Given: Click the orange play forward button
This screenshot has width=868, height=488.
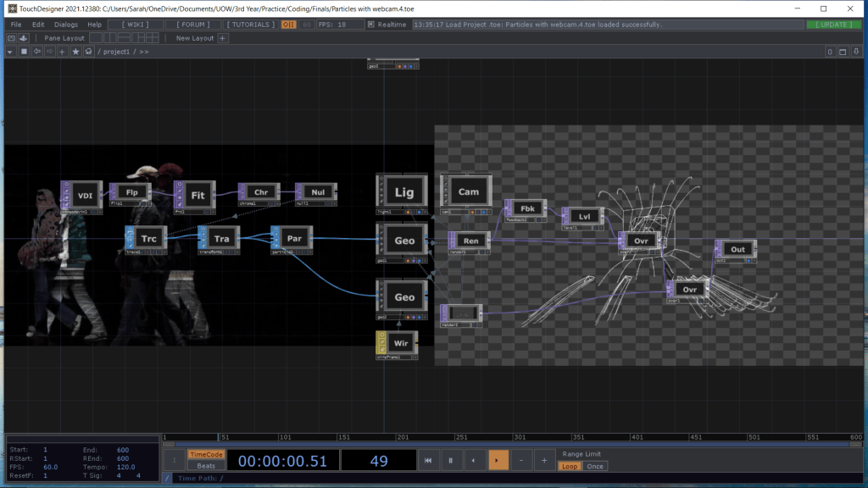Looking at the screenshot, I should pos(498,460).
